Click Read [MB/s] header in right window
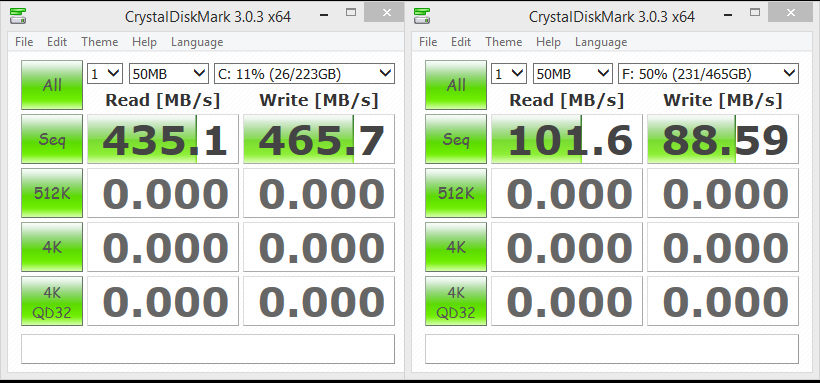Screen dimensions: 820x383 [566, 100]
